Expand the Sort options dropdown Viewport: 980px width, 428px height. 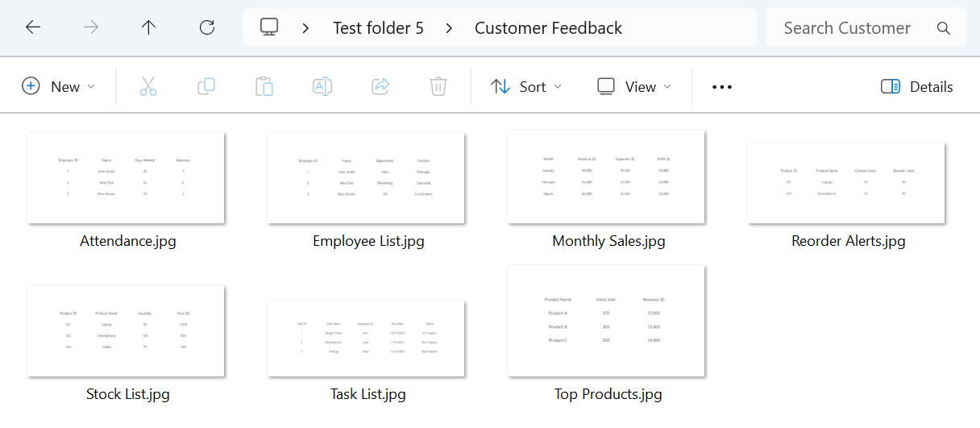click(x=526, y=86)
